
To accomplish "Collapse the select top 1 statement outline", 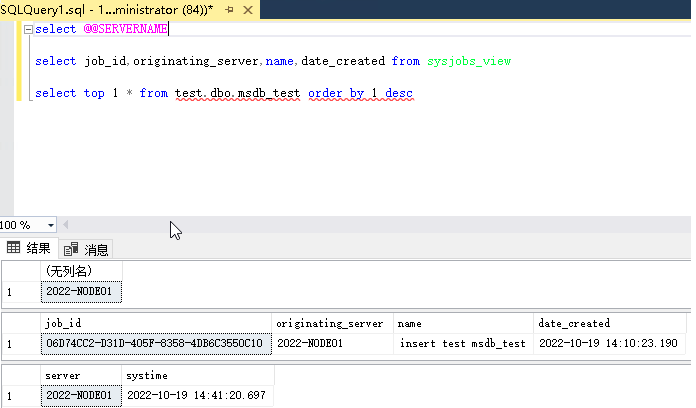I will point(28,93).
